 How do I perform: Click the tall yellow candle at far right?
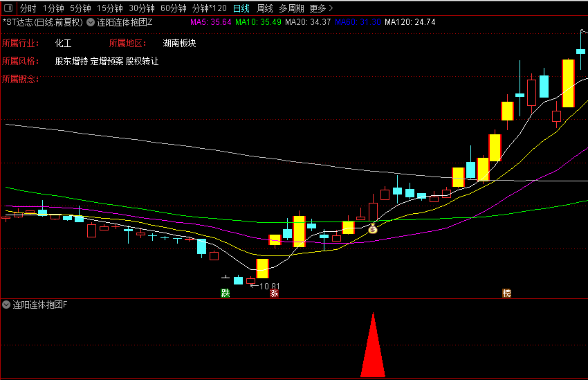point(569,83)
